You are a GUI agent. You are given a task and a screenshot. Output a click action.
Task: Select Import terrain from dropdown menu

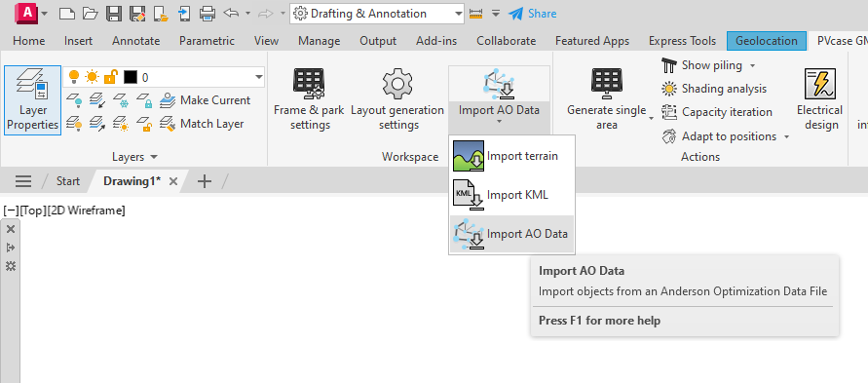click(x=511, y=156)
